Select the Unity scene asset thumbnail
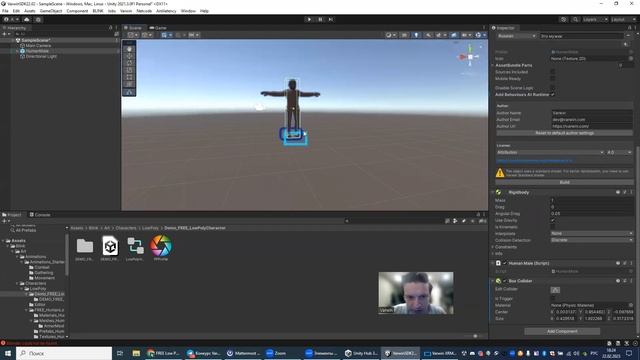The image size is (640, 360). point(110,246)
